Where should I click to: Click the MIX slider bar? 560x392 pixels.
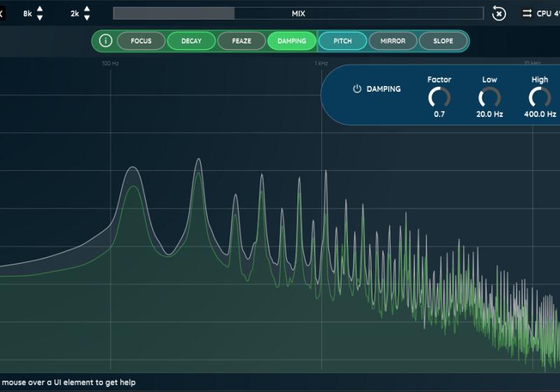point(297,13)
